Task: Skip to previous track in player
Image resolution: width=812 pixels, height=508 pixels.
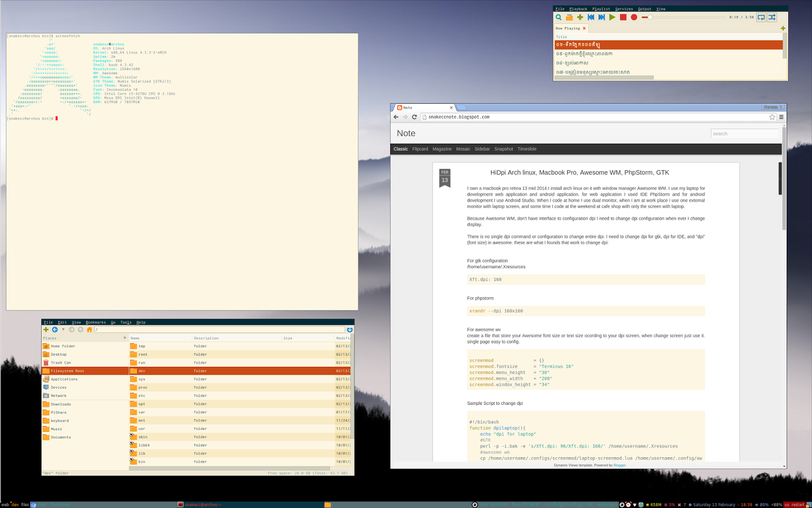Action: (591, 17)
